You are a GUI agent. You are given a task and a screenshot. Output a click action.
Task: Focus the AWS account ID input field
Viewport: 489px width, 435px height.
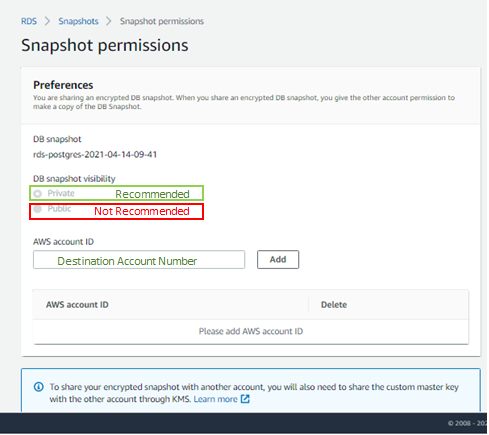(x=139, y=260)
